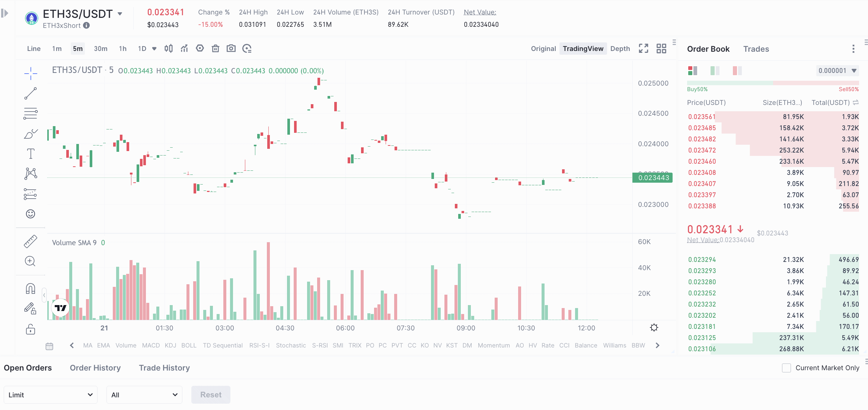868x410 pixels.
Task: Switch to the Depth chart view
Action: pos(620,49)
